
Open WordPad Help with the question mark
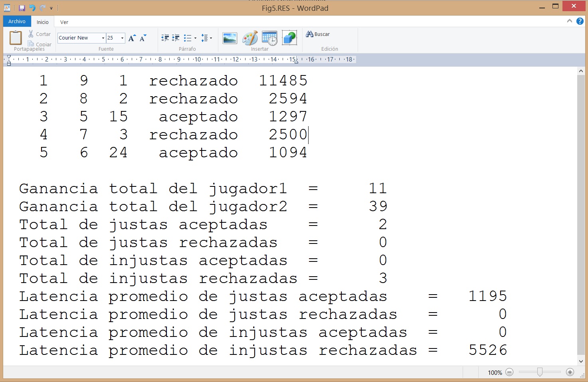click(x=580, y=21)
